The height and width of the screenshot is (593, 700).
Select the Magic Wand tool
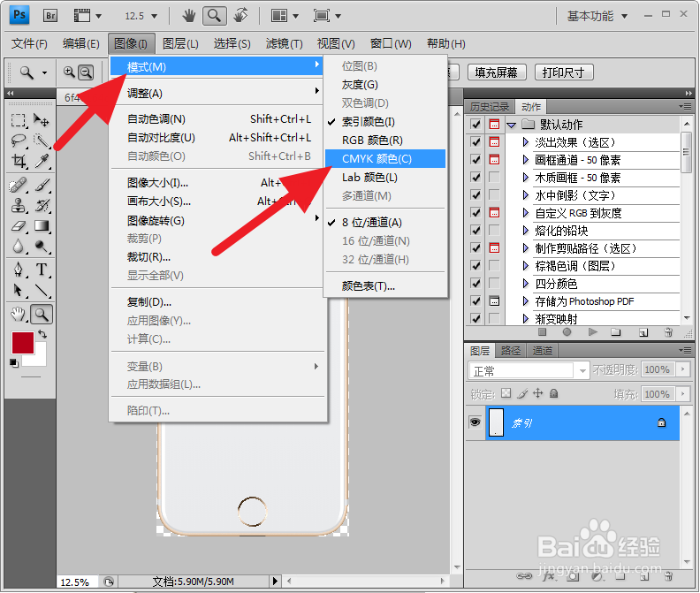point(42,141)
